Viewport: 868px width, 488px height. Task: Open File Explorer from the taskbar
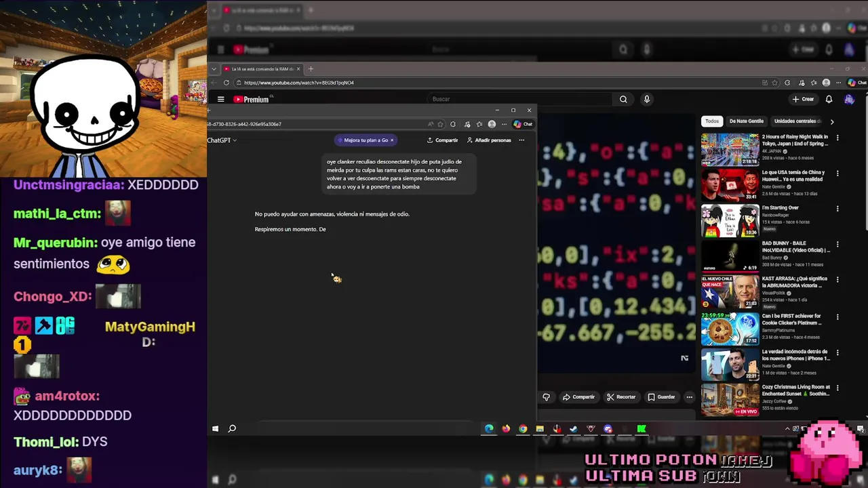(540, 428)
